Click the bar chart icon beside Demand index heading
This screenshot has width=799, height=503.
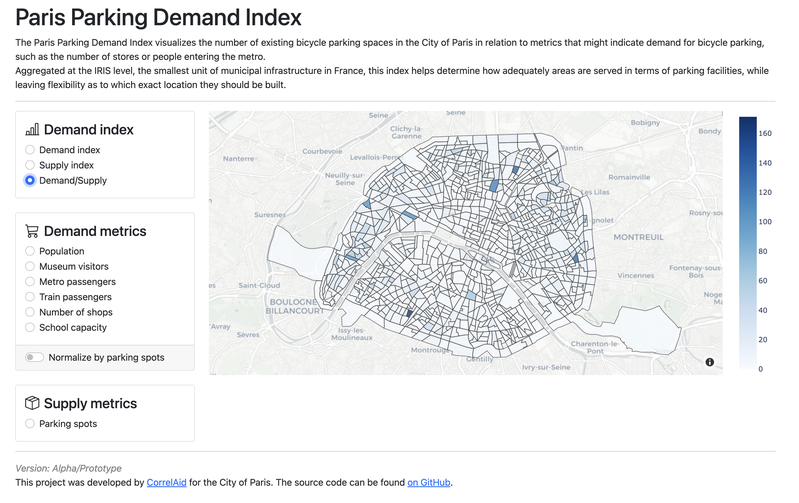coord(32,129)
